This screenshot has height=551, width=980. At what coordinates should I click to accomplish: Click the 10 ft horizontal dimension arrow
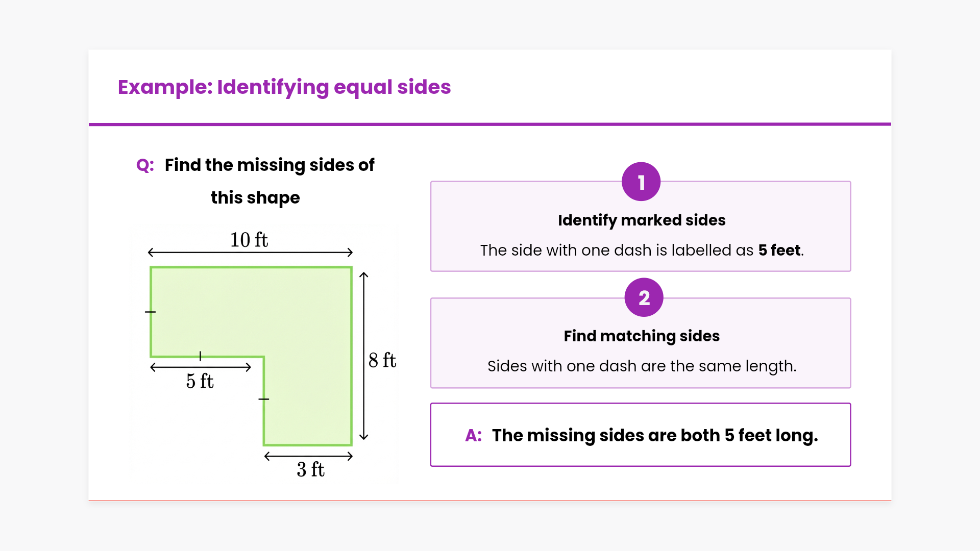tap(250, 253)
